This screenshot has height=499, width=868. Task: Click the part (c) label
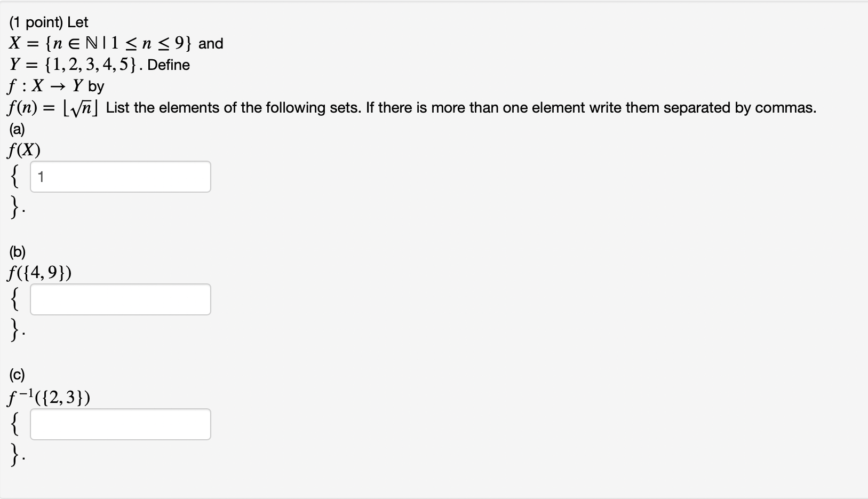coord(17,375)
